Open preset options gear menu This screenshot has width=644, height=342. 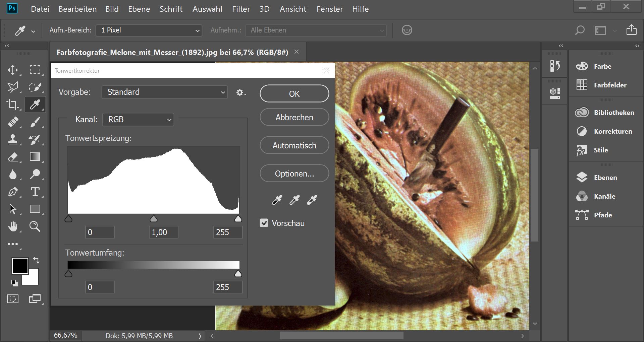[x=241, y=92]
